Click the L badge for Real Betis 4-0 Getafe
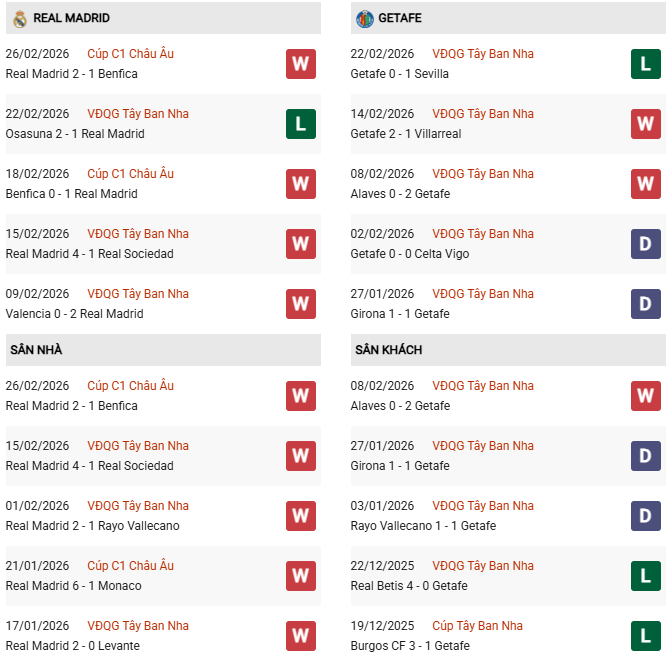The height and width of the screenshot is (659, 666). tap(645, 576)
